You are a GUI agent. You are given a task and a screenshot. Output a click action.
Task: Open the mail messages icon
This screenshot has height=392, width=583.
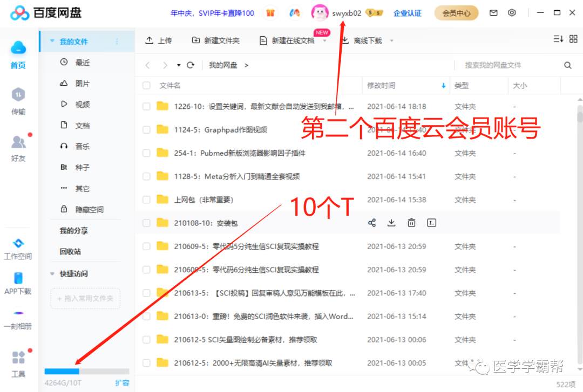coord(493,13)
